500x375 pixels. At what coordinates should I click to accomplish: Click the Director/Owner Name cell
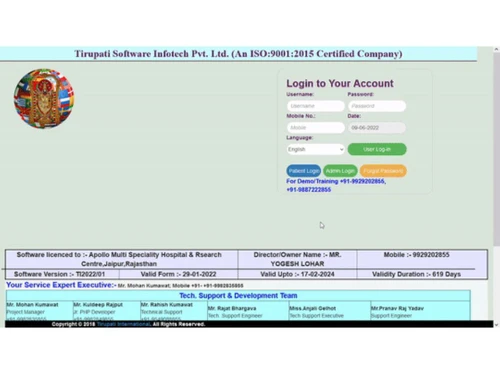297,259
